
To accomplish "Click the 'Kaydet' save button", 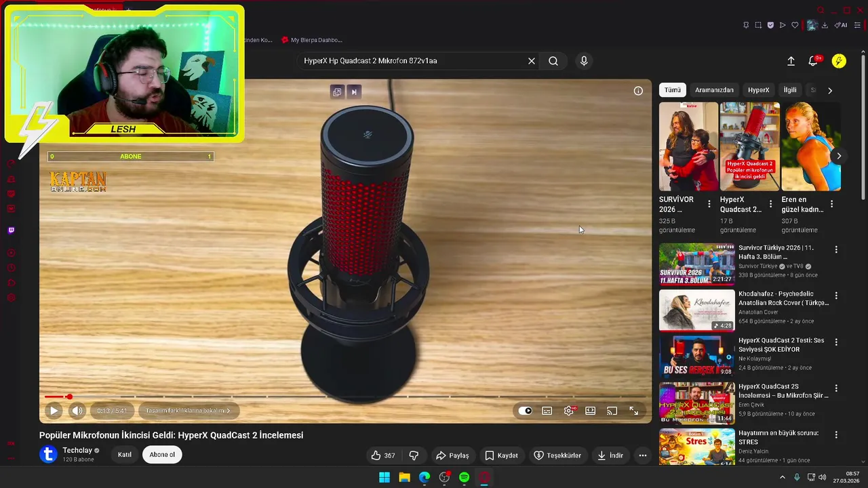I will tap(501, 455).
